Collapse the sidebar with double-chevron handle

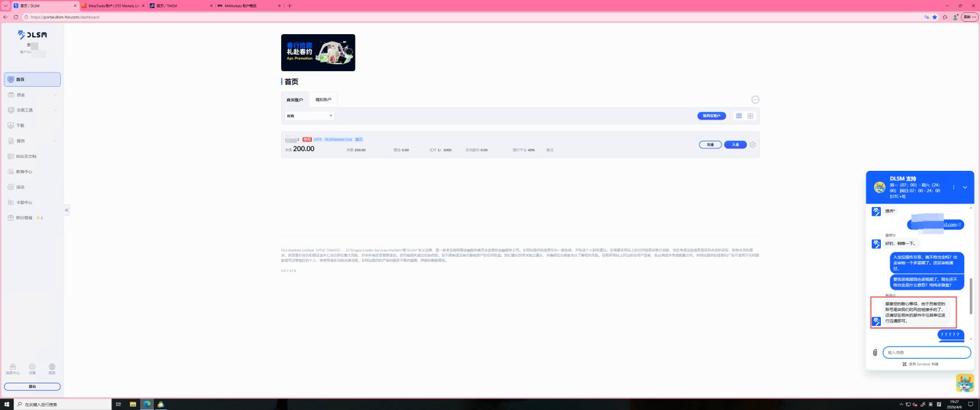click(67, 210)
